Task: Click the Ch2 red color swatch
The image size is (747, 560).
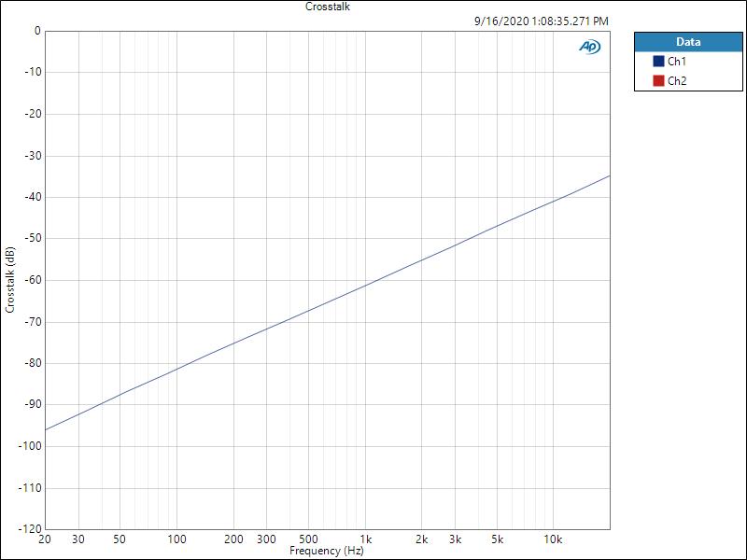Action: (658, 81)
